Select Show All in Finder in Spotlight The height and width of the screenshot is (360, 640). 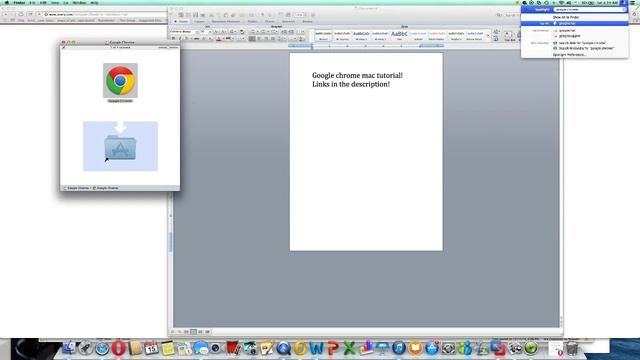pos(566,17)
